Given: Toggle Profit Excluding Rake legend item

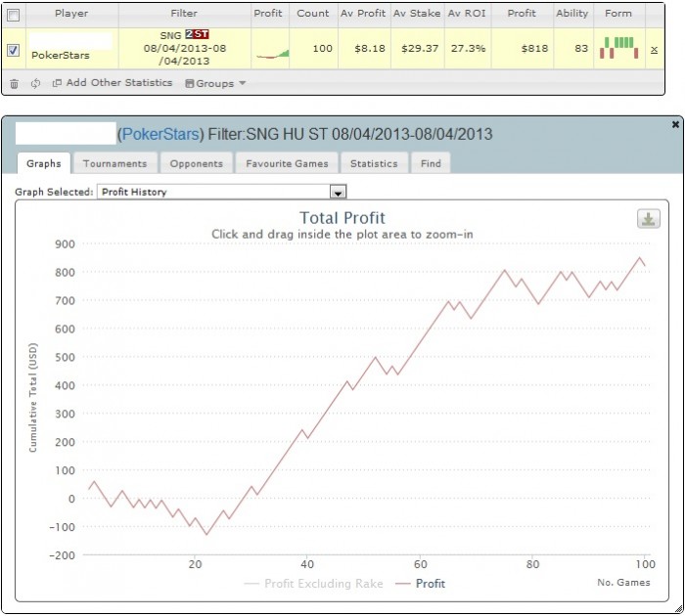Looking at the screenshot, I should [x=313, y=584].
